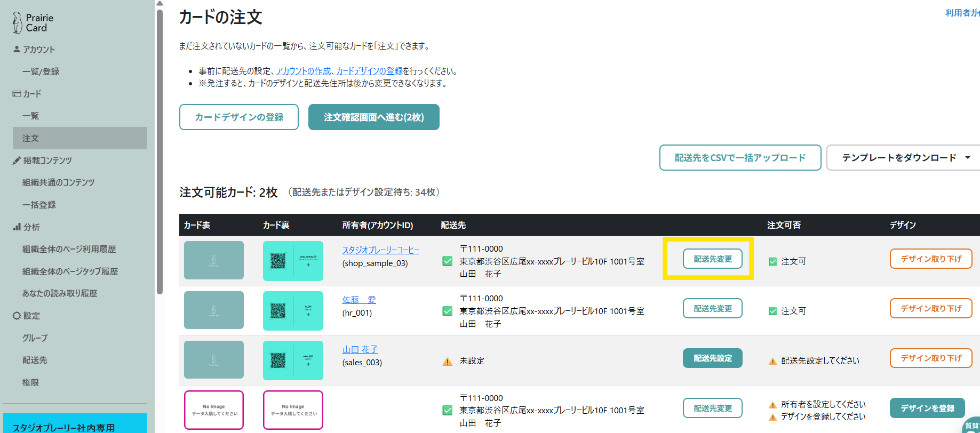Click the Prairie Card logo
The width and height of the screenshot is (980, 433).
33,22
